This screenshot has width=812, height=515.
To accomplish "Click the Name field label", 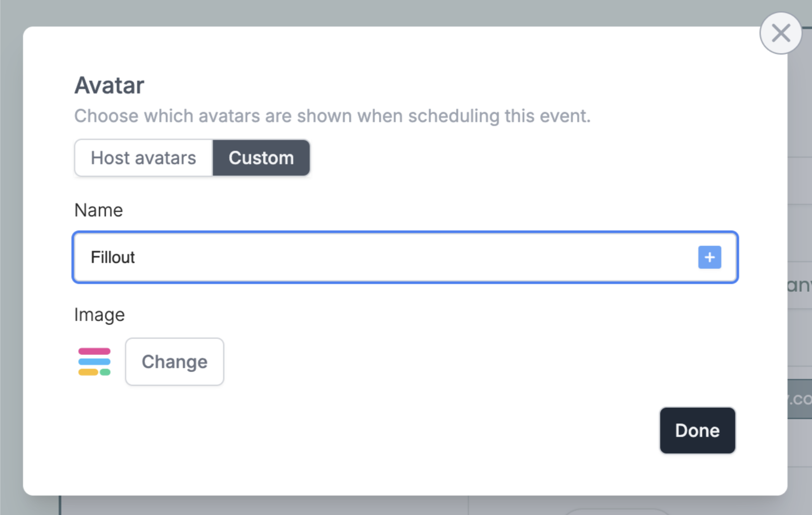I will 98,210.
